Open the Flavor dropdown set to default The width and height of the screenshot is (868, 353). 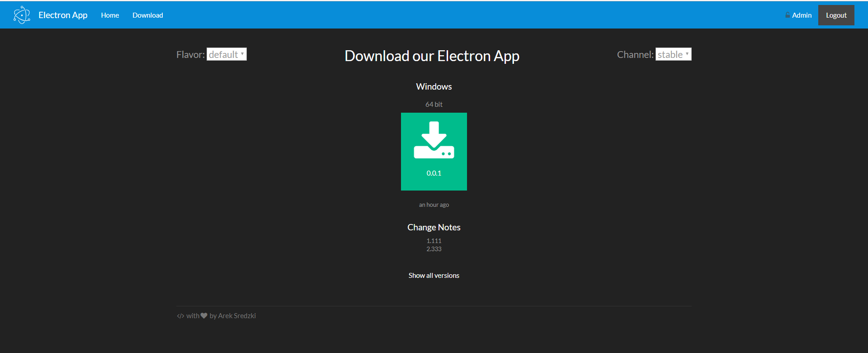[226, 54]
